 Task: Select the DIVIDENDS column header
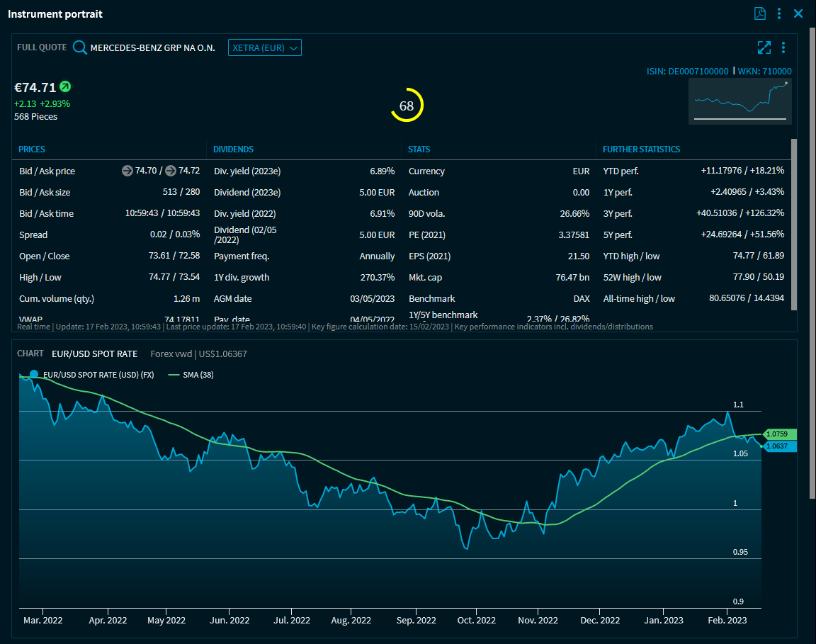coord(233,149)
